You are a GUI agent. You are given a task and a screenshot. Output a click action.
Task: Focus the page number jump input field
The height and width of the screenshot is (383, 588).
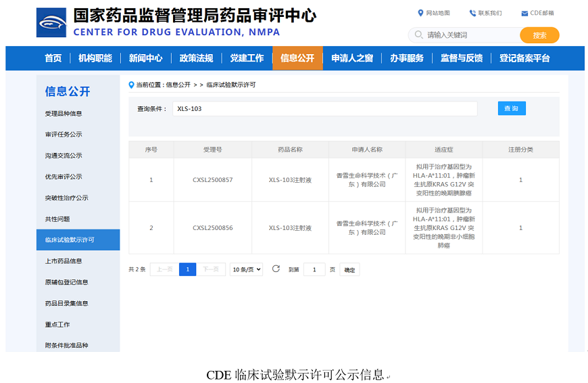click(314, 269)
